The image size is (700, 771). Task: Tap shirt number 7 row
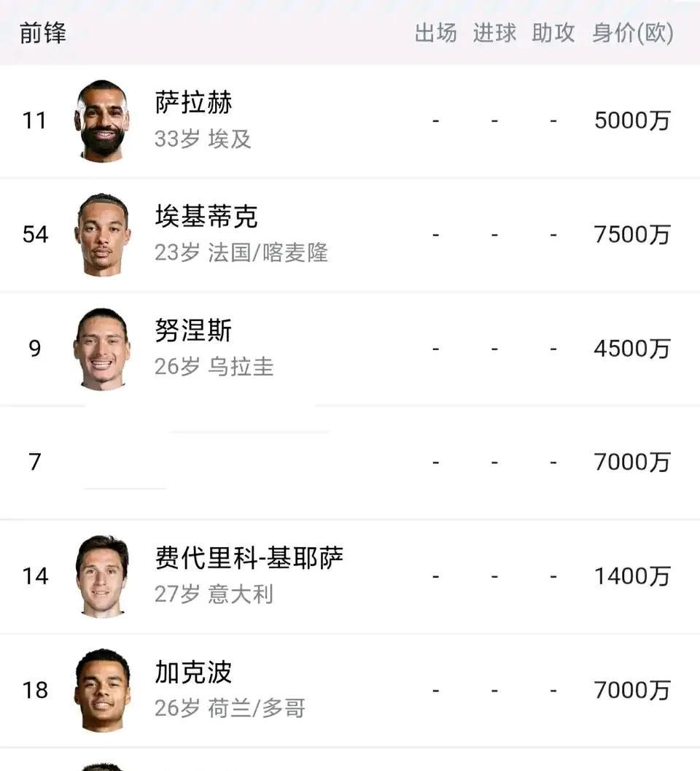[35, 462]
